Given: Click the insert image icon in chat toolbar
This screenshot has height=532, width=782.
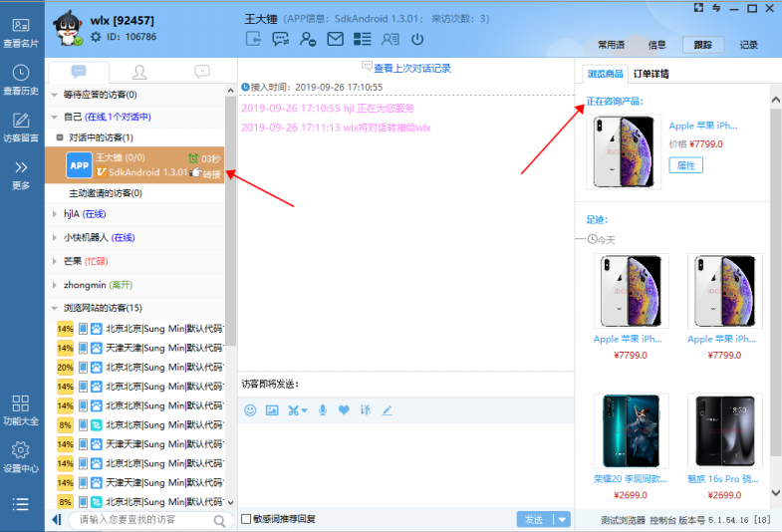Looking at the screenshot, I should (x=272, y=409).
